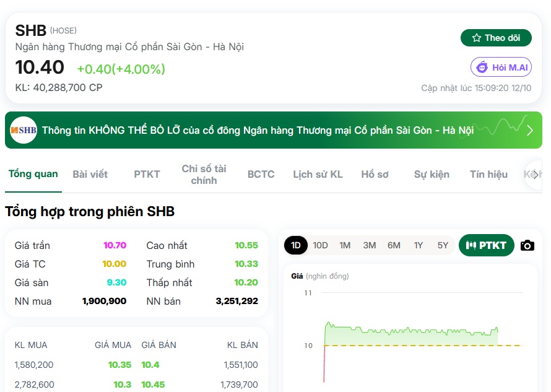Click the candlestick icon on PTKT button
Screen dimensions: 551x392
pos(471,245)
